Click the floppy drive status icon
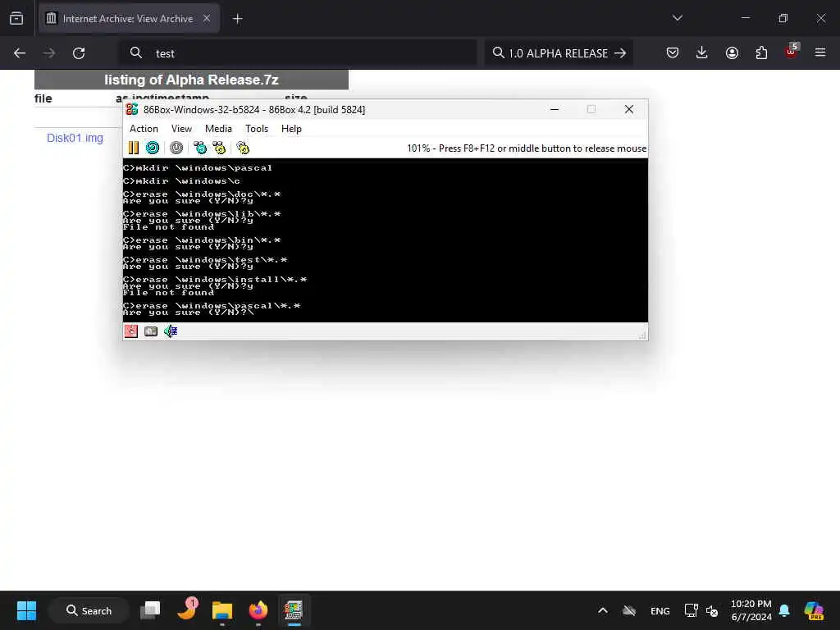Viewport: 840px width, 630px height. [x=131, y=331]
